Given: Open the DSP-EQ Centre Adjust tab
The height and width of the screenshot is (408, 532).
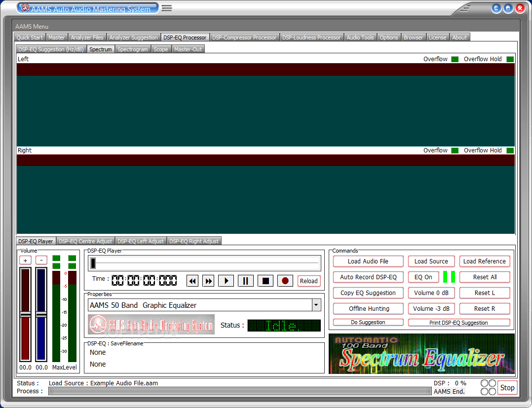Looking at the screenshot, I should pyautogui.click(x=85, y=241).
